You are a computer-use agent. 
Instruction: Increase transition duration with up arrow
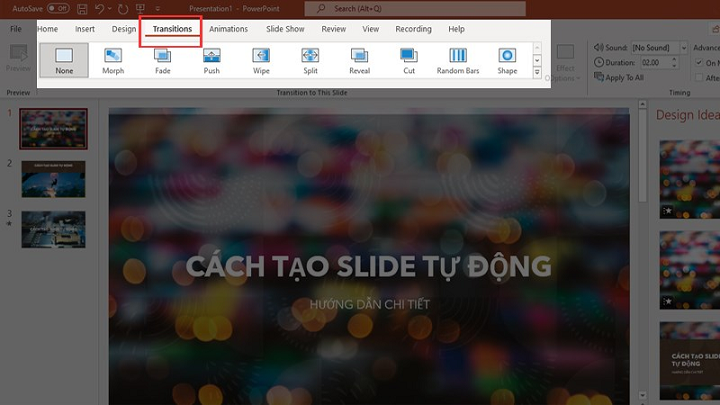[x=674, y=59]
